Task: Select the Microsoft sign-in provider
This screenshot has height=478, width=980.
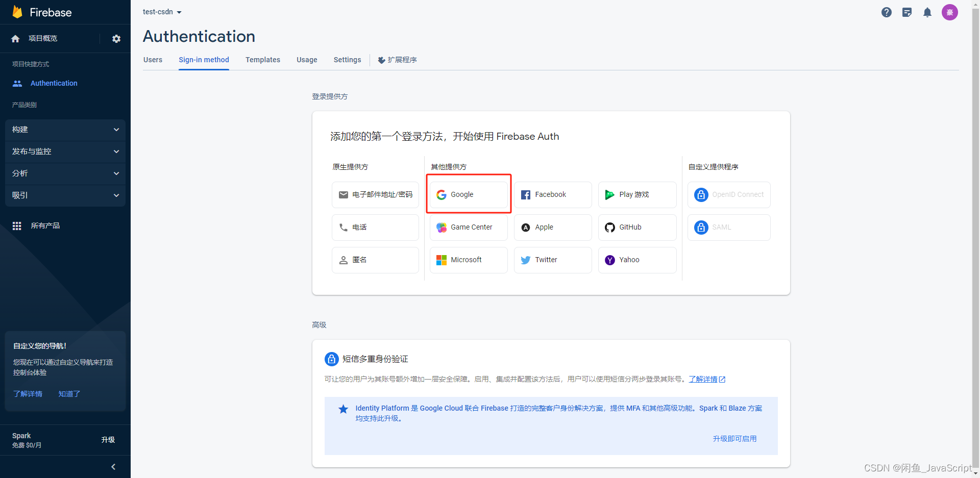Action: click(x=469, y=260)
